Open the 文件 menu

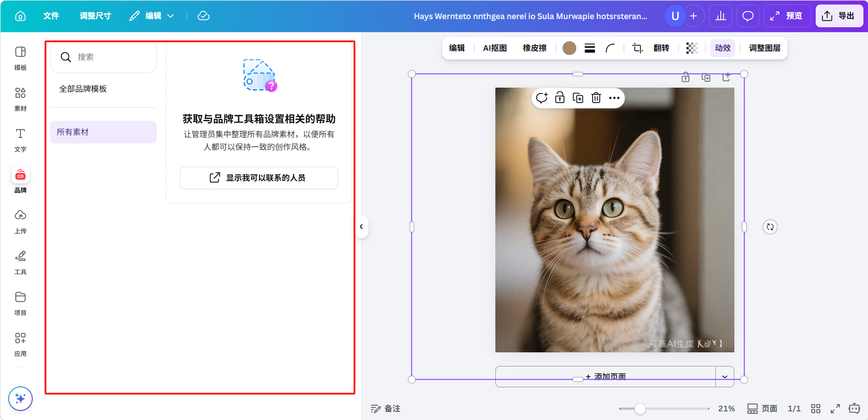[x=51, y=16]
